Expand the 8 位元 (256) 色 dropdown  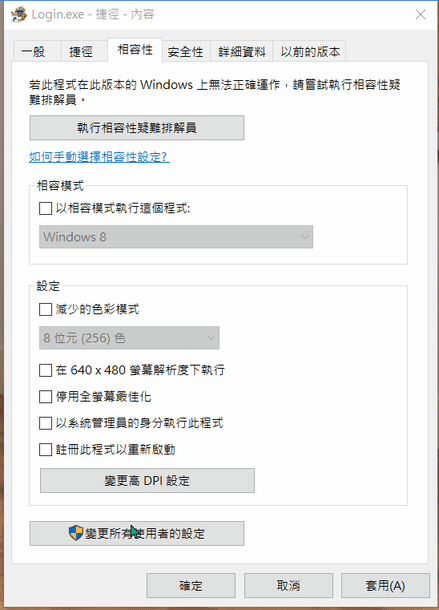click(x=129, y=338)
